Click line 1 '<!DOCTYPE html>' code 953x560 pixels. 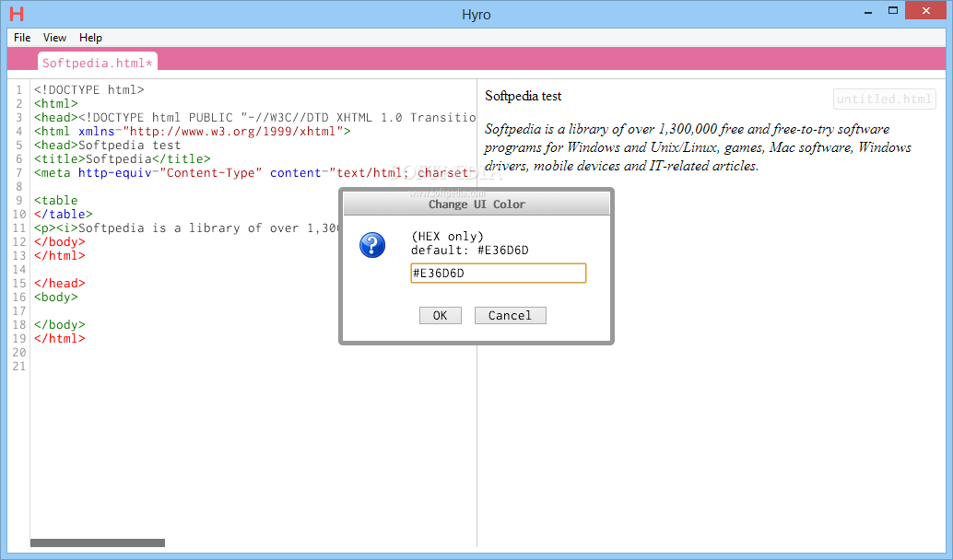pyautogui.click(x=89, y=90)
